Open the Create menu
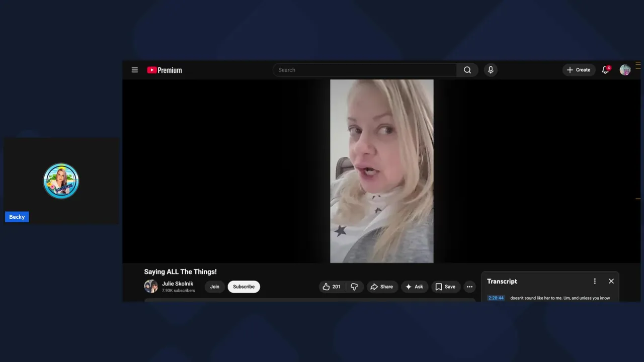This screenshot has height=362, width=644. click(x=579, y=70)
